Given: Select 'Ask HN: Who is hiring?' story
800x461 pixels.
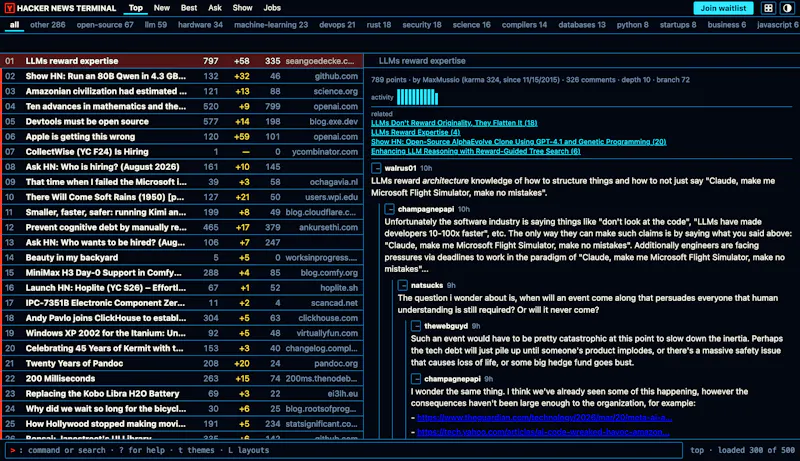Looking at the screenshot, I should coord(183,167).
